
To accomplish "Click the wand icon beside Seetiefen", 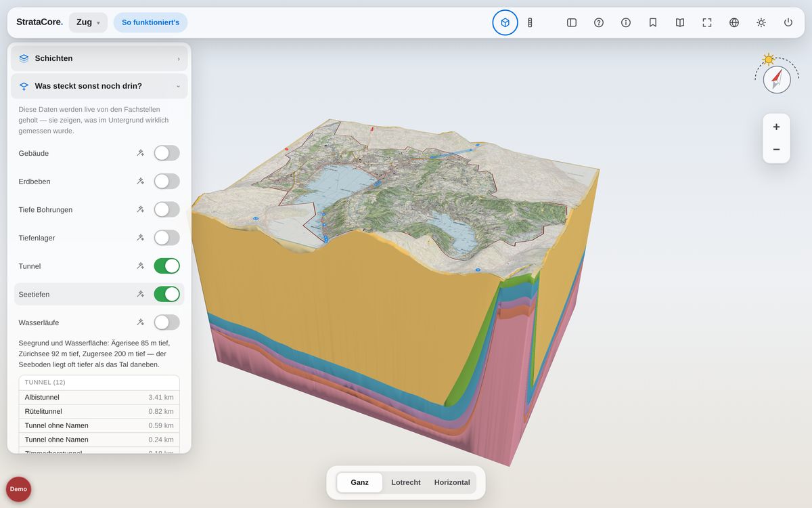I will [140, 294].
